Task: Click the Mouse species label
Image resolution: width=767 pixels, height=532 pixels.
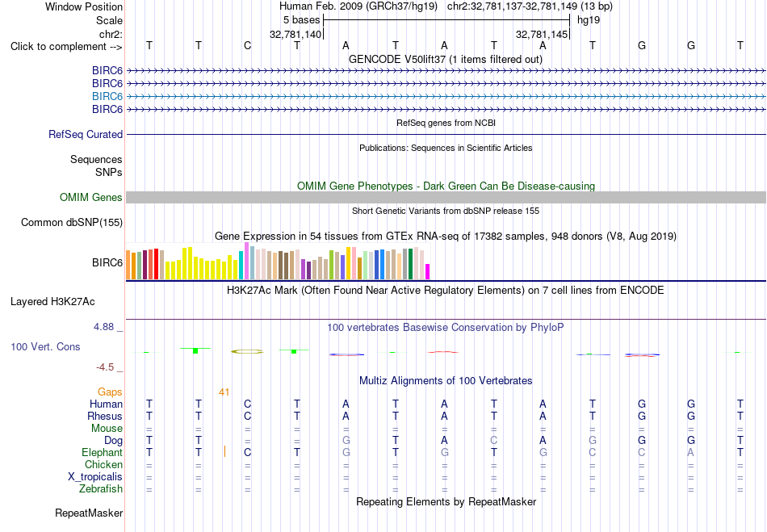Action: click(x=107, y=429)
